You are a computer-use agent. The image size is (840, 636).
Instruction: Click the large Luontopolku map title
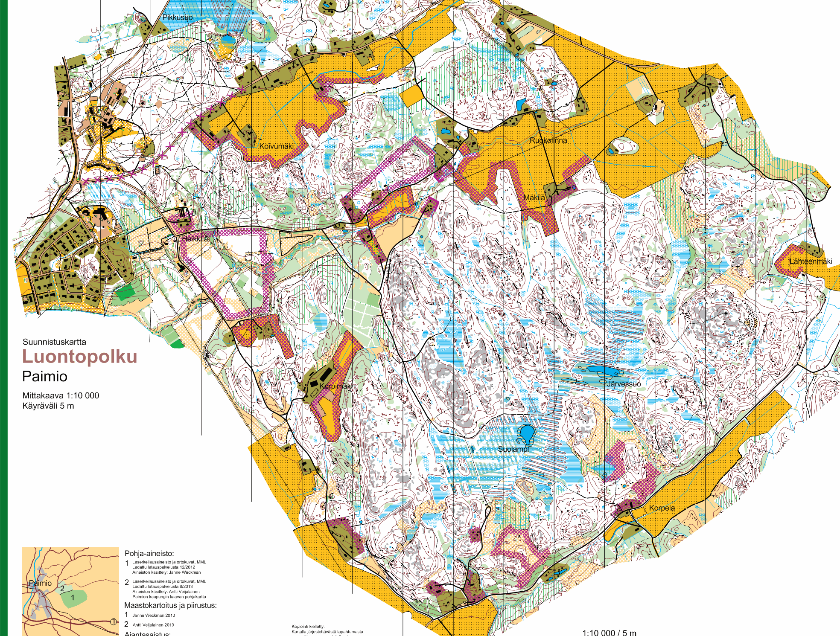(x=80, y=357)
